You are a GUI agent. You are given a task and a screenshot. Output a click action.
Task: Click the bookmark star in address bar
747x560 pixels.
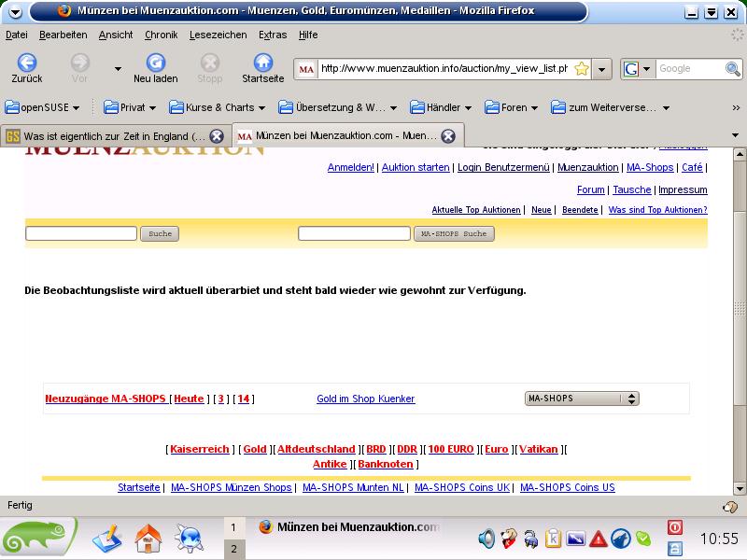582,69
